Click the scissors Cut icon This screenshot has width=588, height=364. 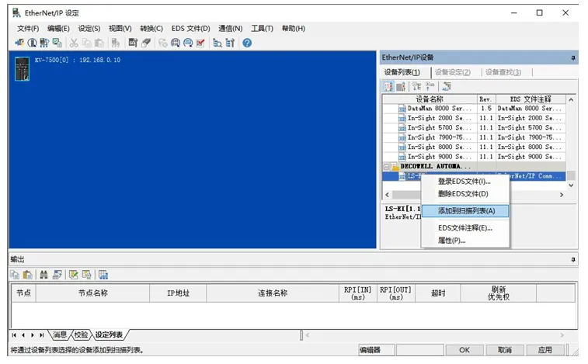point(74,43)
